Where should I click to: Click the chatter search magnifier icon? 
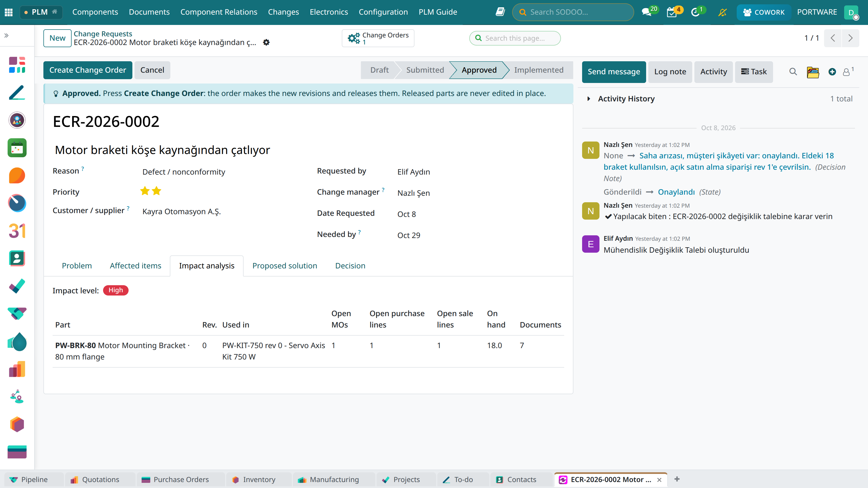pyautogui.click(x=793, y=72)
